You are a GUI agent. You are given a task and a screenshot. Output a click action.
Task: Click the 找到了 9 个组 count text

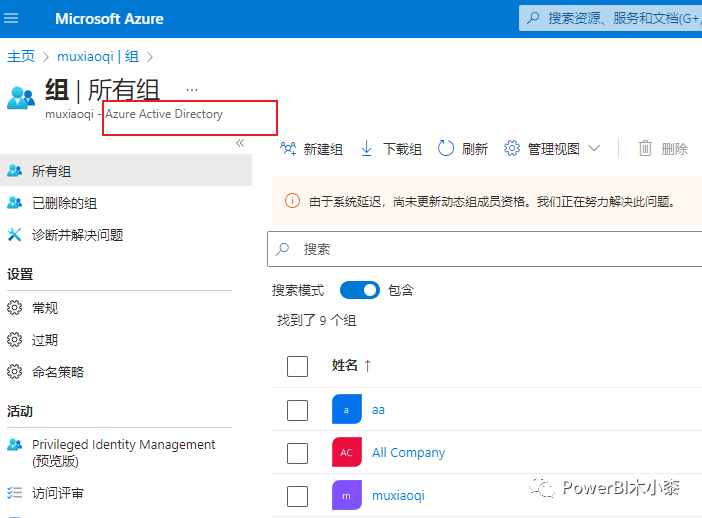click(317, 321)
